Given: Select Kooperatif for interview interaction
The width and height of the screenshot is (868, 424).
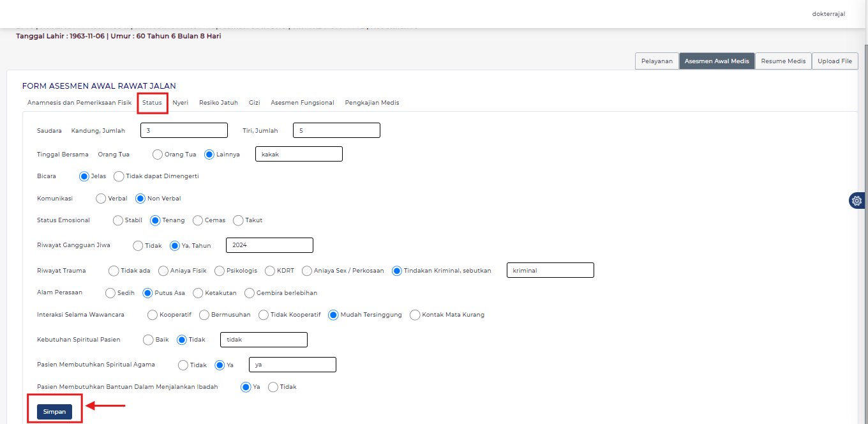Looking at the screenshot, I should click(x=153, y=315).
